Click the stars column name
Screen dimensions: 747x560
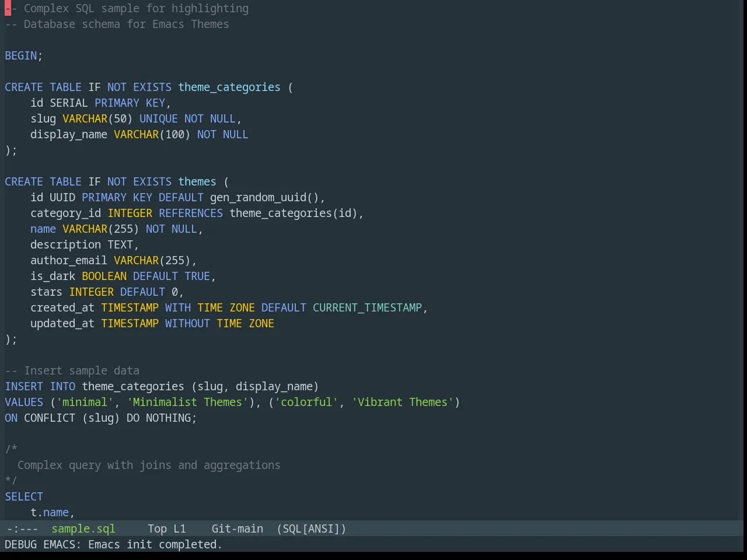click(47, 292)
